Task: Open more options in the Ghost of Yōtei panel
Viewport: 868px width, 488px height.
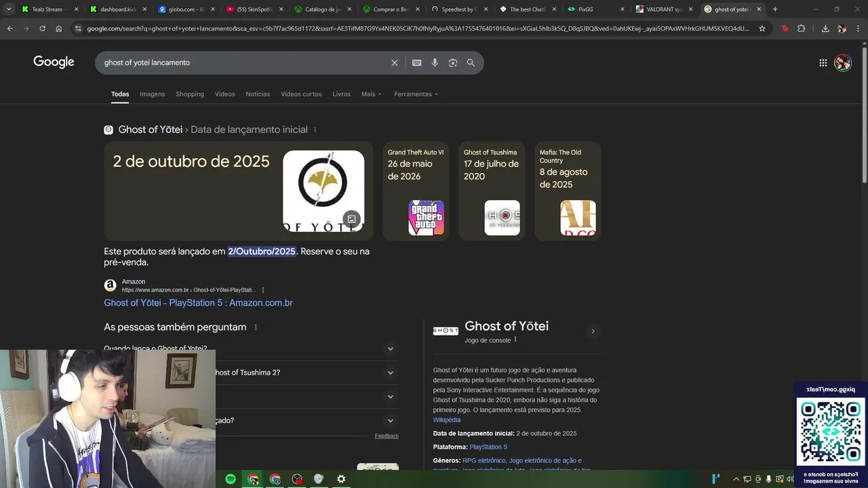Action: [515, 340]
